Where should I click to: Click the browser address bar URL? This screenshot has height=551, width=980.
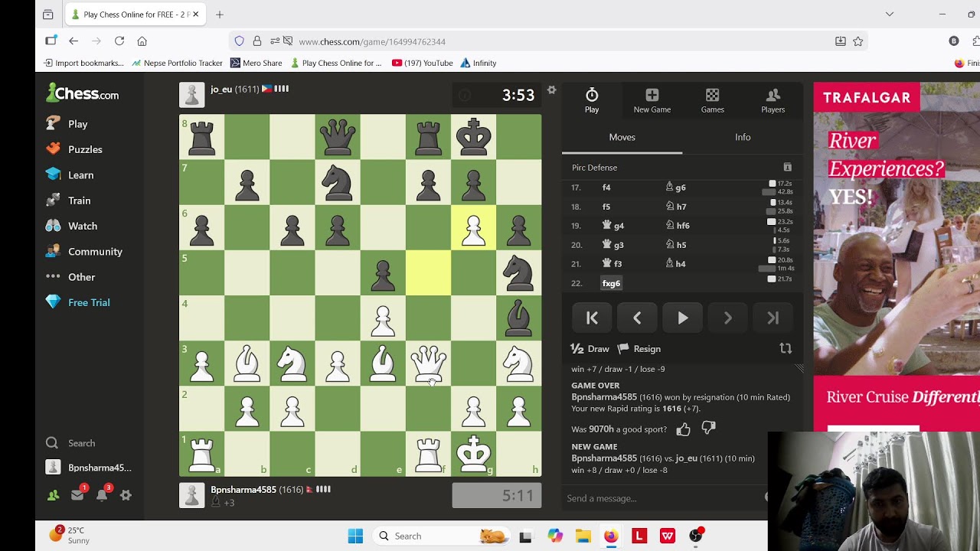point(372,41)
